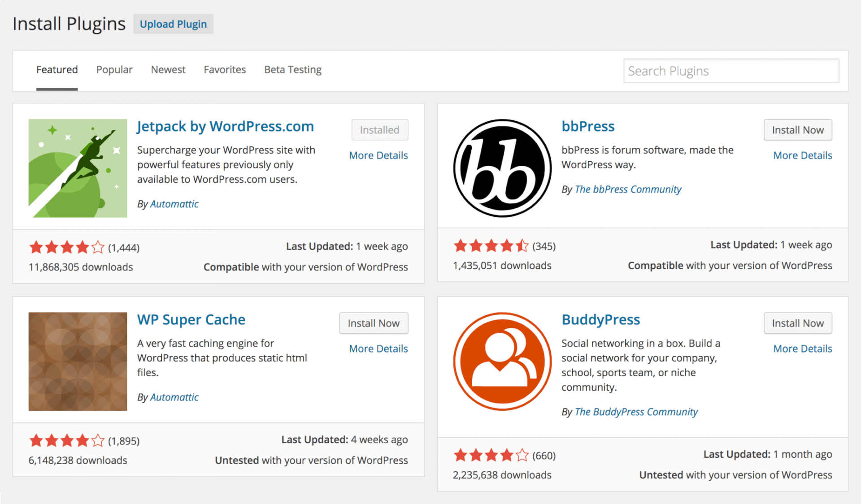Open the BuddyPress title link
Viewport: 861px width, 504px height.
[x=600, y=320]
